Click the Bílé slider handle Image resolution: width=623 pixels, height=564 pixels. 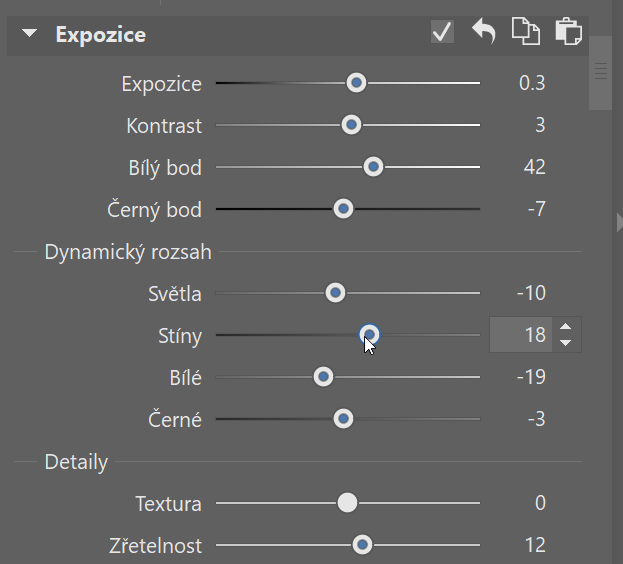click(323, 377)
